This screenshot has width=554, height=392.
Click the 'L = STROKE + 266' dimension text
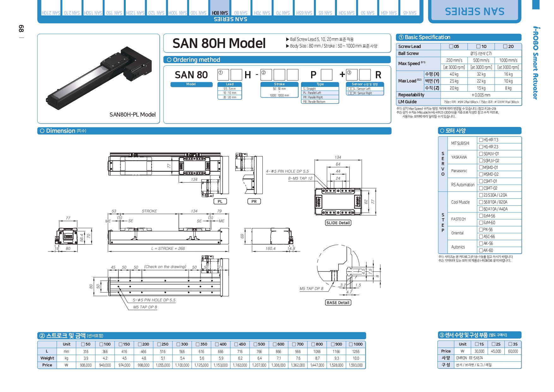point(168,249)
